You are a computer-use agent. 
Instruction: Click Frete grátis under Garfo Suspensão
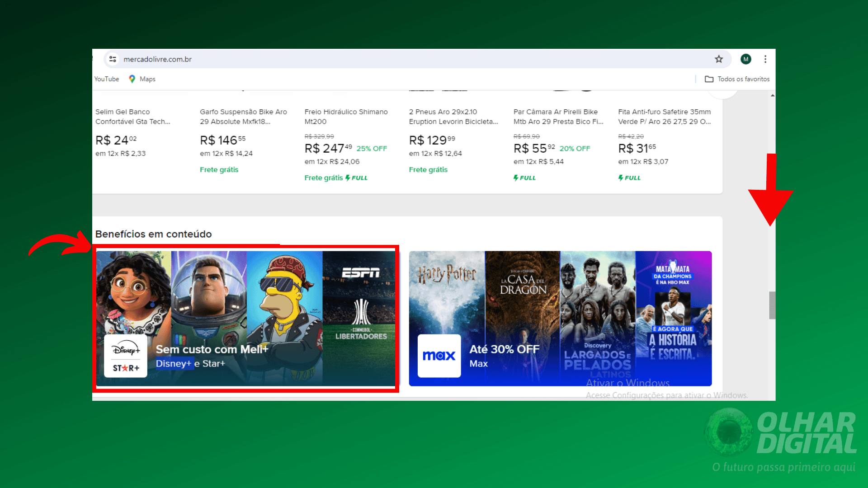coord(219,170)
